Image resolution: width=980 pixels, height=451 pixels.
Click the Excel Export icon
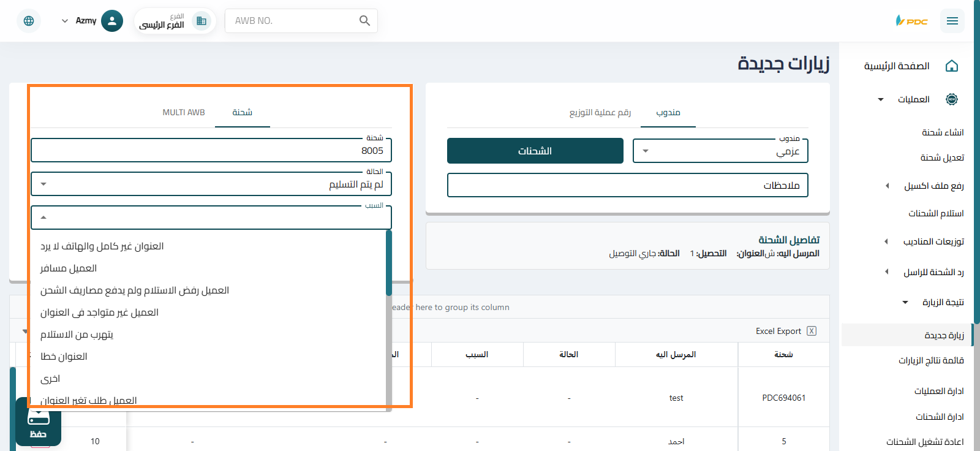point(812,331)
